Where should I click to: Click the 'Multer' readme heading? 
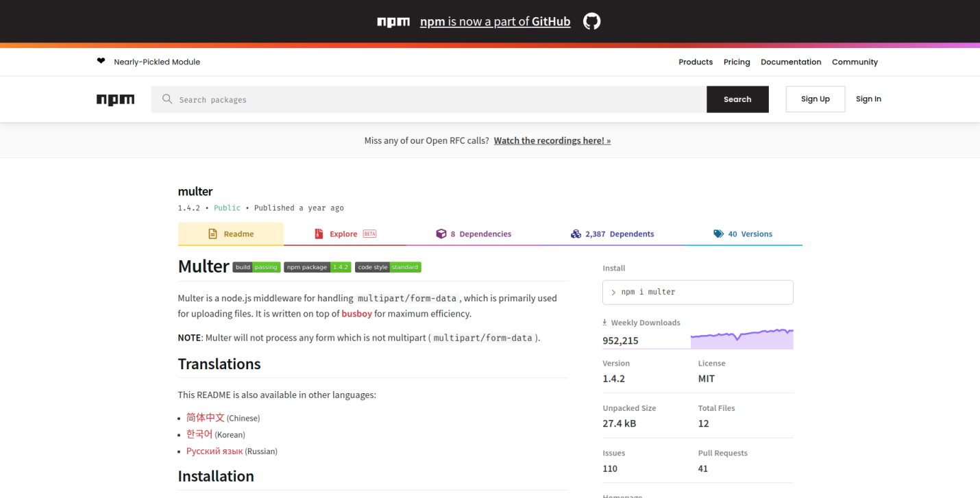click(204, 266)
